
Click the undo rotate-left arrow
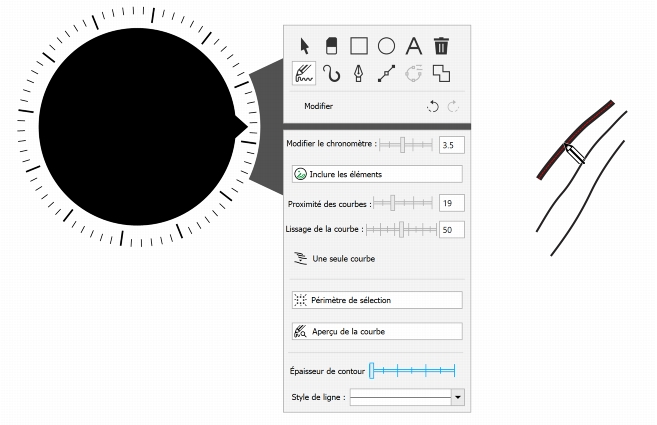pyautogui.click(x=432, y=106)
